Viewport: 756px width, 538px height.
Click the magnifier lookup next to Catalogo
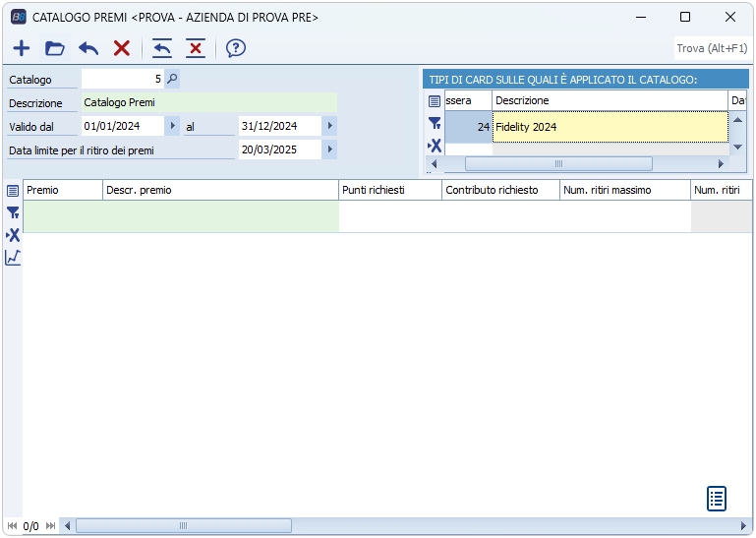(172, 80)
